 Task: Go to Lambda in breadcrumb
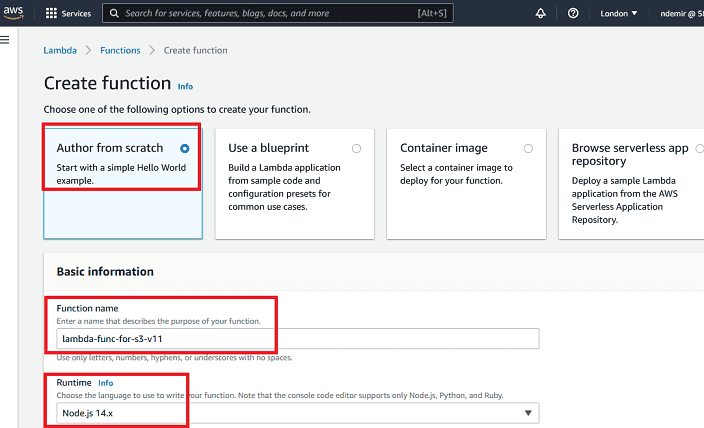pyautogui.click(x=59, y=50)
